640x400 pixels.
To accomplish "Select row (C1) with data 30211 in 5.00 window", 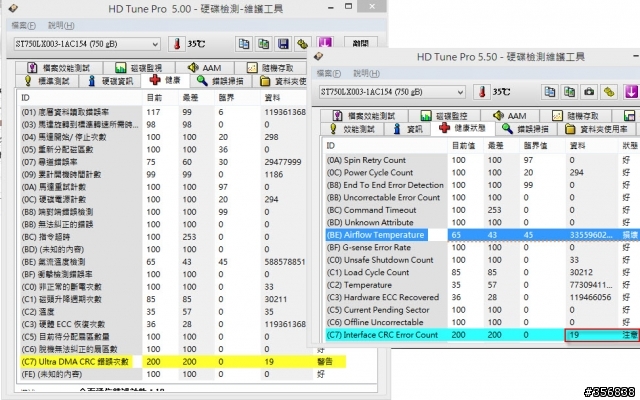I will (162, 299).
